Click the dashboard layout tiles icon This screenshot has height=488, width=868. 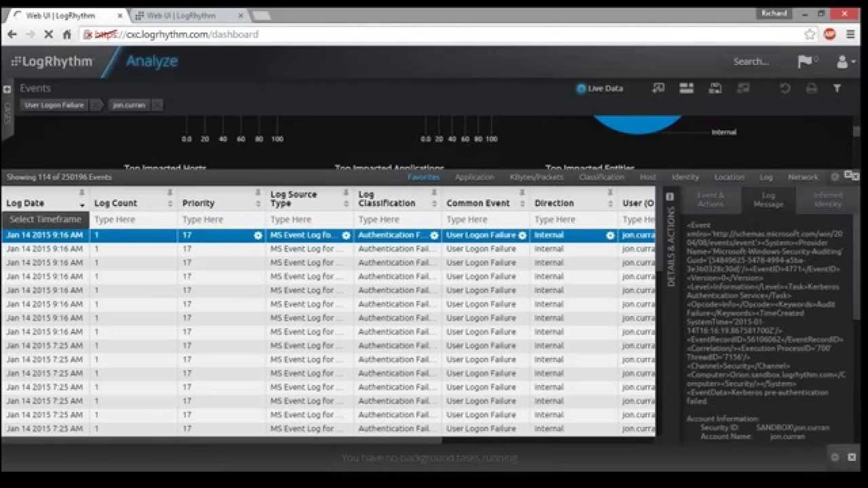click(686, 88)
